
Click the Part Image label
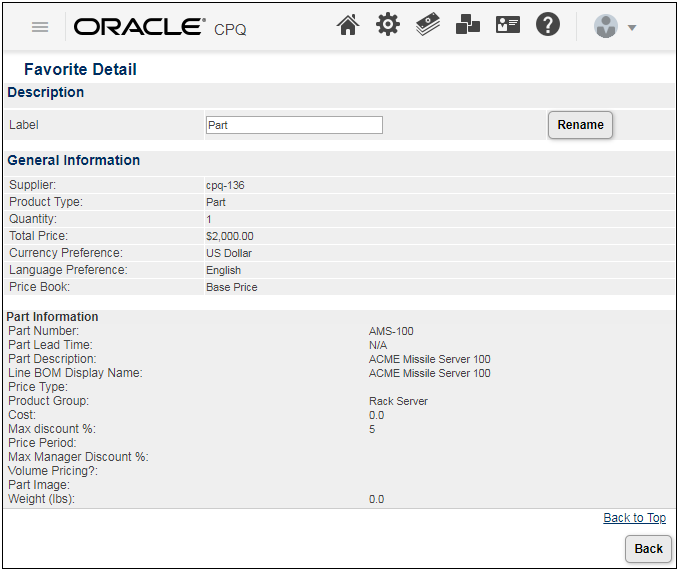click(x=39, y=485)
